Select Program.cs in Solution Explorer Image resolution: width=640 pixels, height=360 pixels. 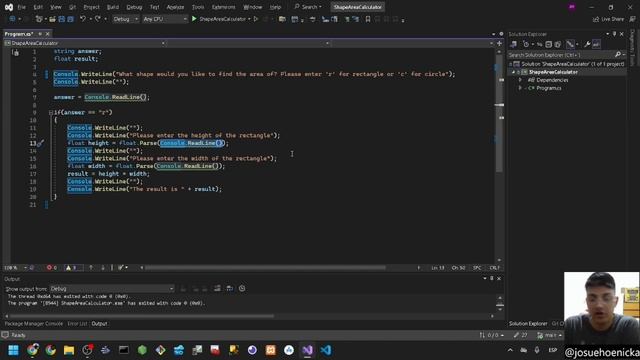pyautogui.click(x=549, y=88)
